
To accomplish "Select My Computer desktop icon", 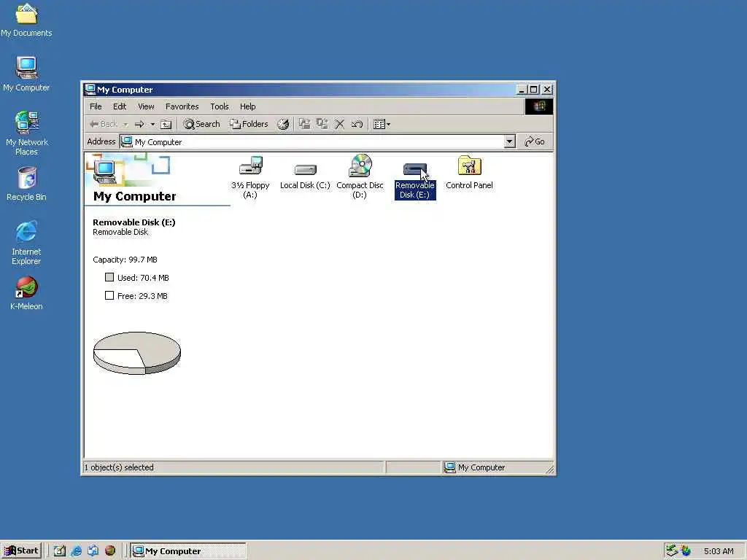I will [x=26, y=74].
